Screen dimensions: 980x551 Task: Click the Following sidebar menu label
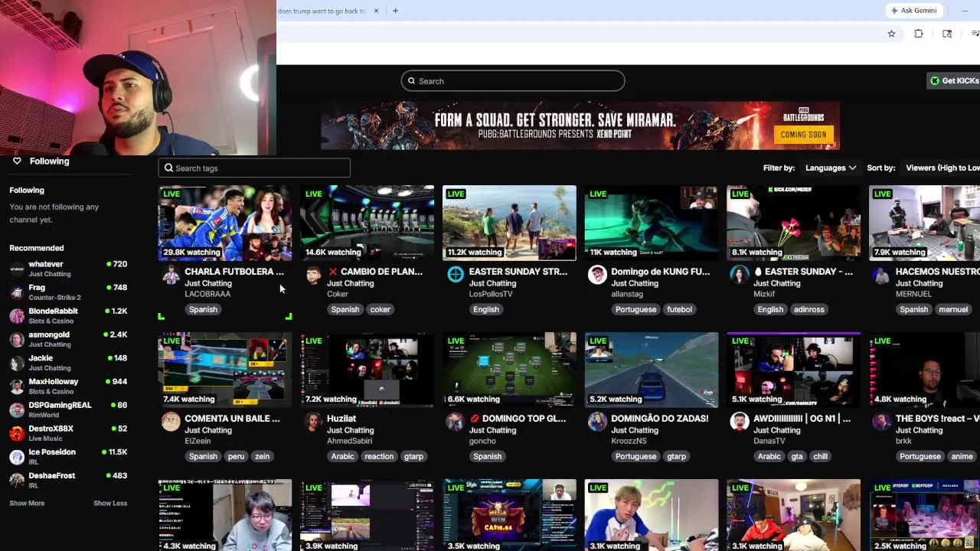tap(50, 161)
